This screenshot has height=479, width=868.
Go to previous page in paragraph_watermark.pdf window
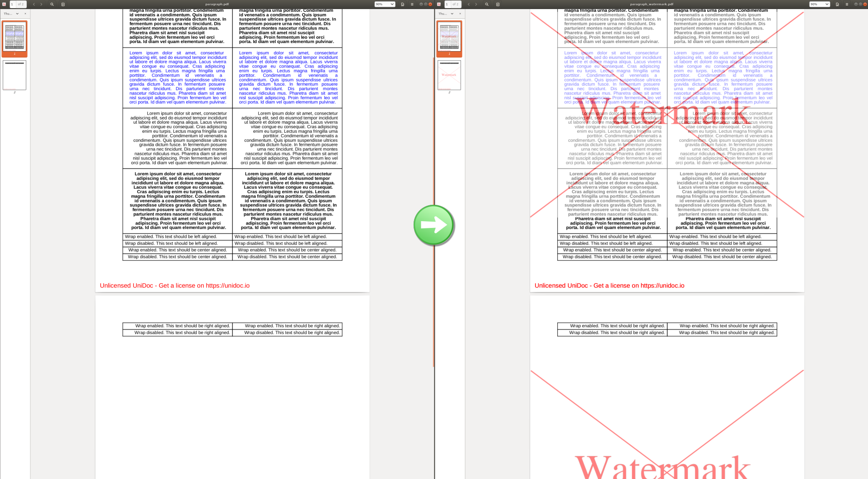click(x=469, y=4)
